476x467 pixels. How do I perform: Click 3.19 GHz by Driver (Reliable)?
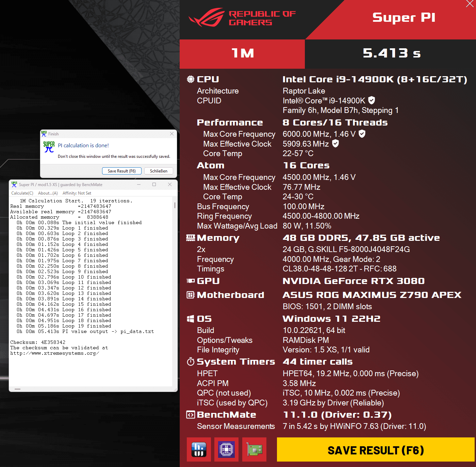(333, 403)
